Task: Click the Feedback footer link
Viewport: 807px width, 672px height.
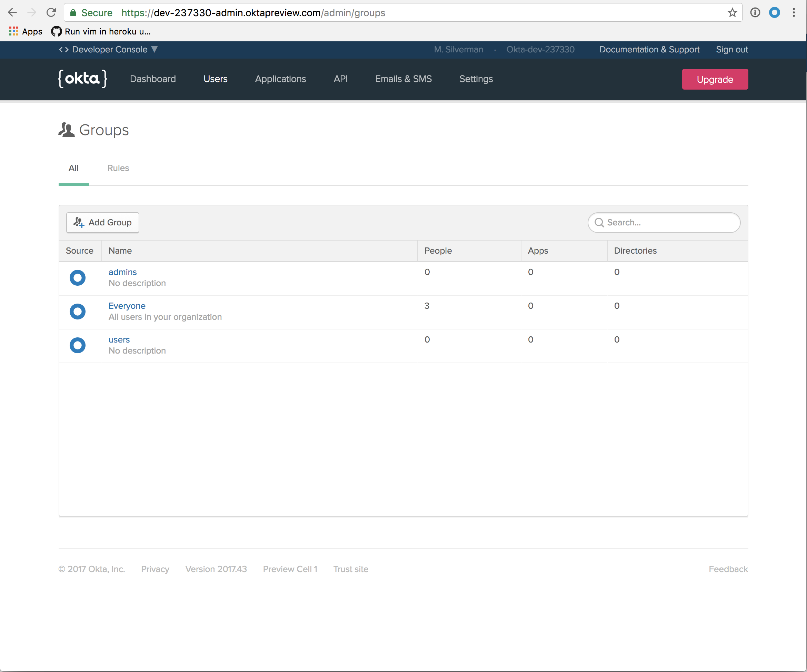Action: pos(728,569)
